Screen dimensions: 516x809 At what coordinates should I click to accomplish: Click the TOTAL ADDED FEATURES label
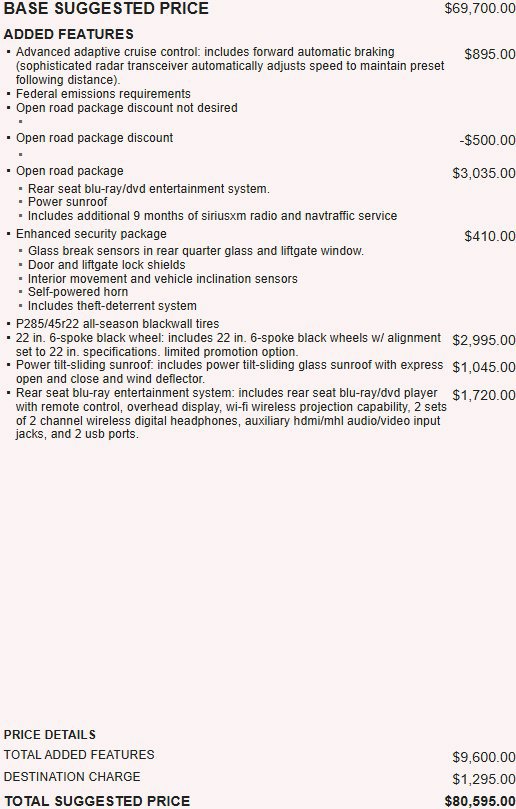coord(79,754)
